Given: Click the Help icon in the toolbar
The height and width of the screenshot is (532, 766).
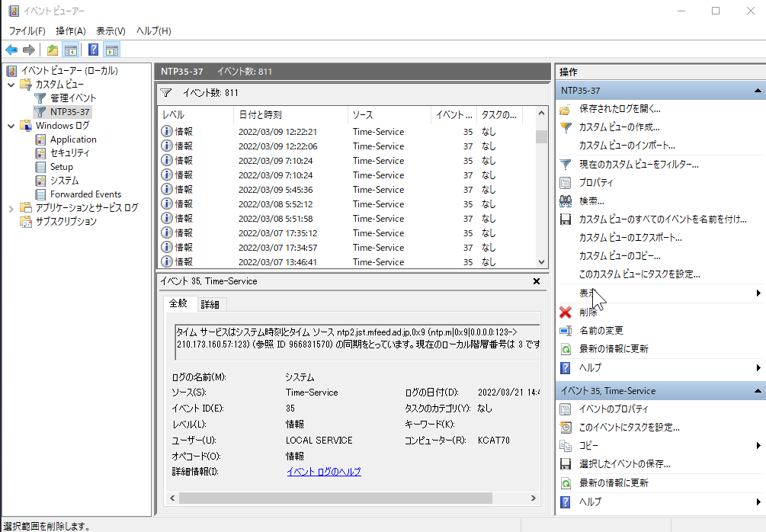Looking at the screenshot, I should click(93, 50).
